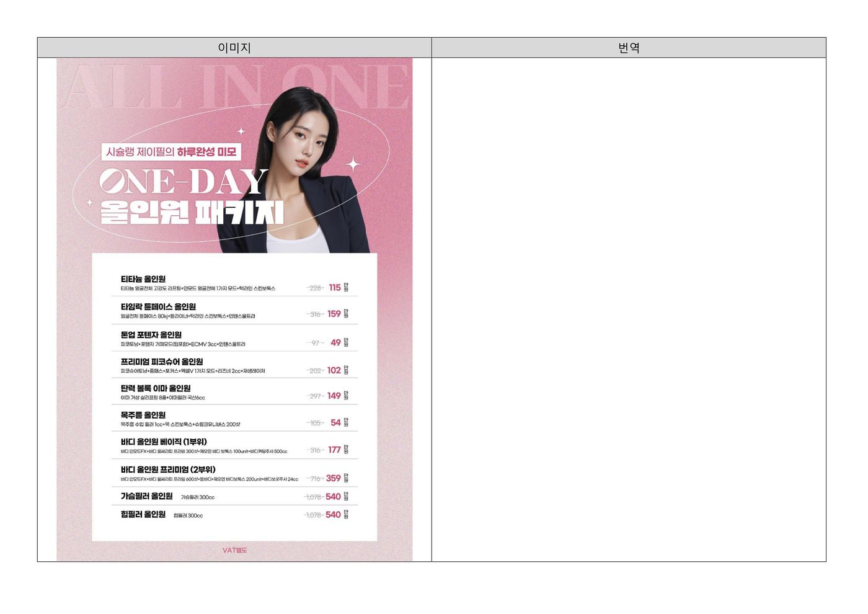868x614 pixels.
Task: Select the 프리미엄 피코슈어 올인원 title
Action: point(162,362)
